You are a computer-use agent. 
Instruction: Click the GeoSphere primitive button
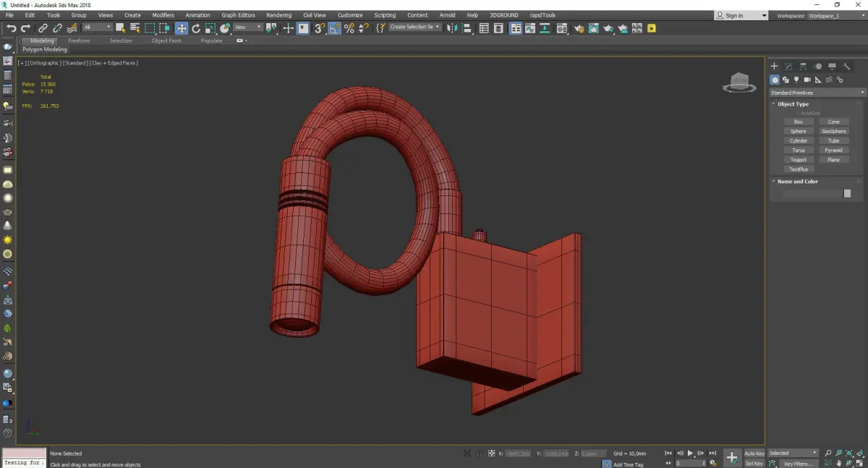click(x=834, y=132)
